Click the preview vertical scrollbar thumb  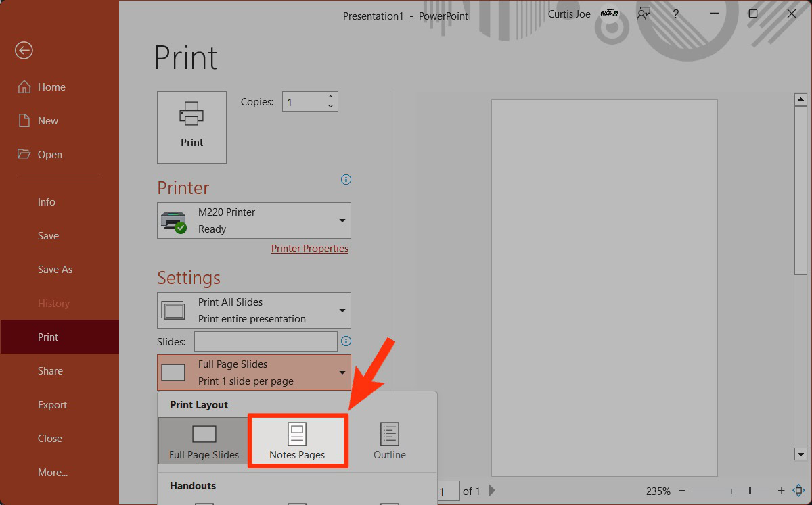click(800, 191)
